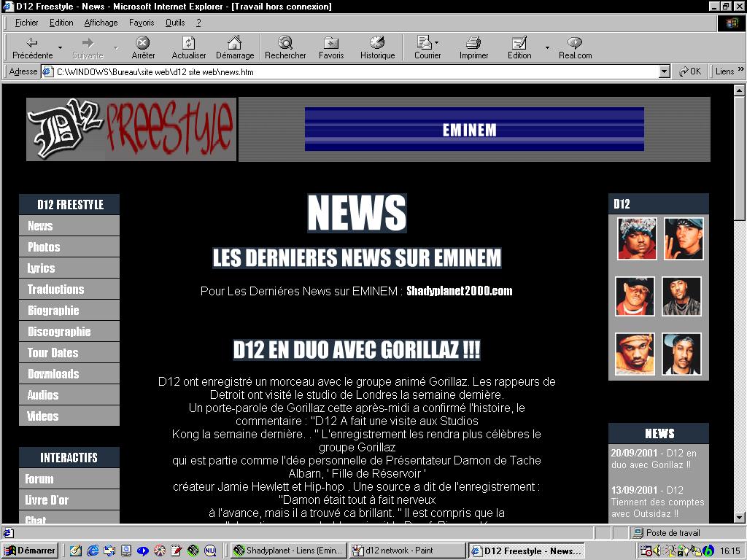Stop page loading with the Arrêter icon
747x560 pixels.
(143, 42)
